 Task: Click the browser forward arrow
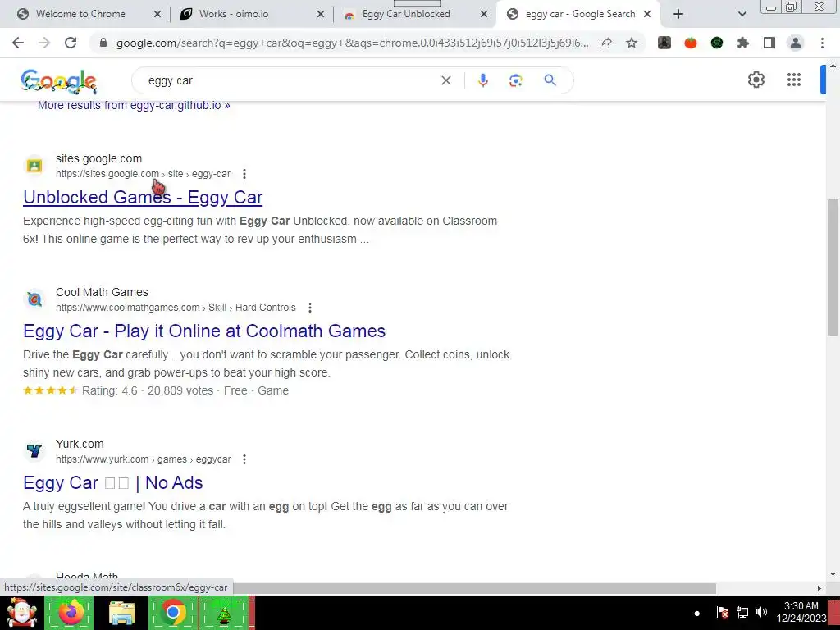pos(44,43)
